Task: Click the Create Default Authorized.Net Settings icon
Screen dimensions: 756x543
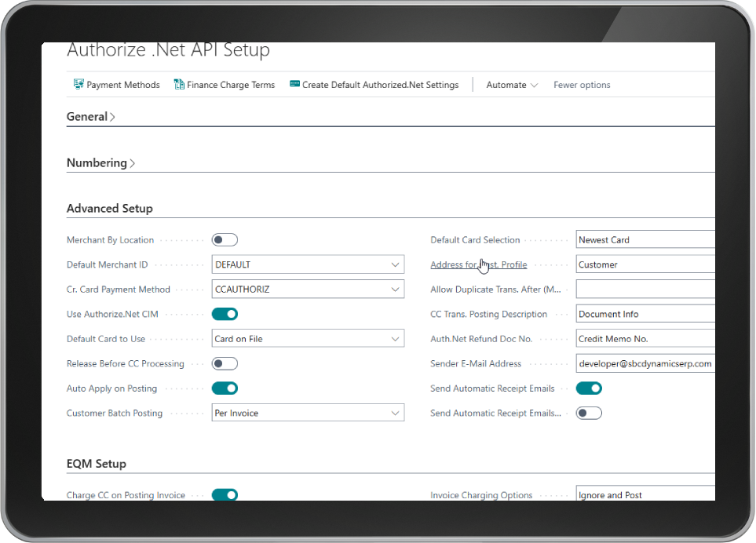Action: pyautogui.click(x=294, y=84)
